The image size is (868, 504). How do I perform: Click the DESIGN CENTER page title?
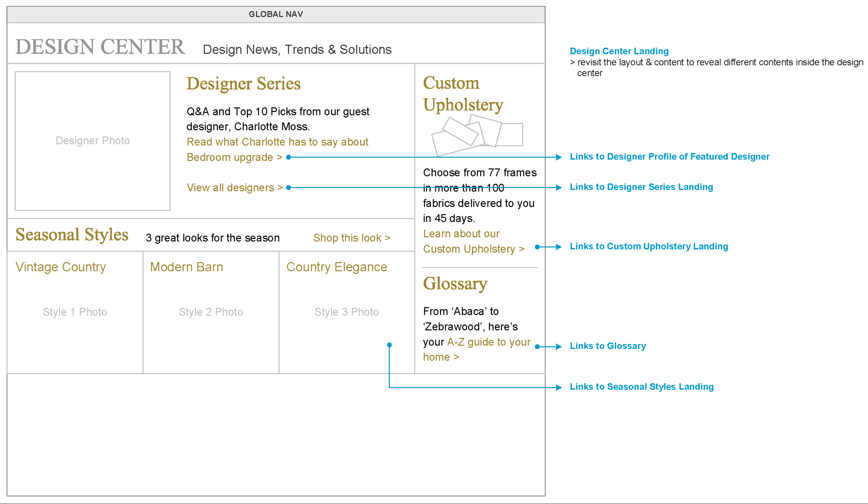100,47
